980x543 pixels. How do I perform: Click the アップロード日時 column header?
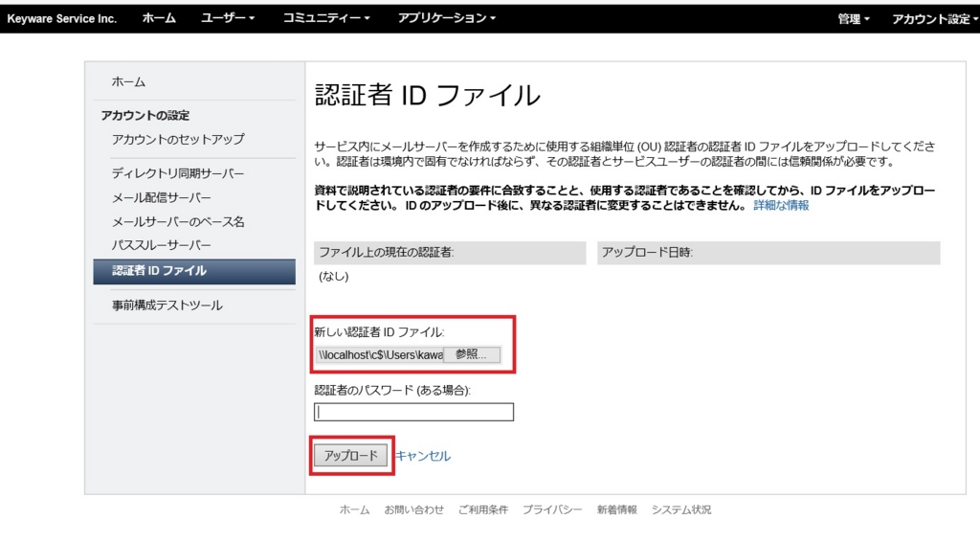coord(768,253)
